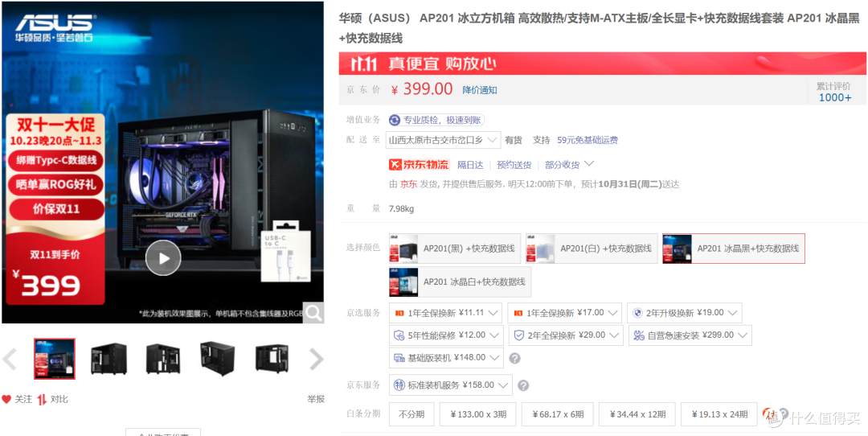Select ¥19.13 x 24期 installment
The image size is (868, 436).
[719, 413]
